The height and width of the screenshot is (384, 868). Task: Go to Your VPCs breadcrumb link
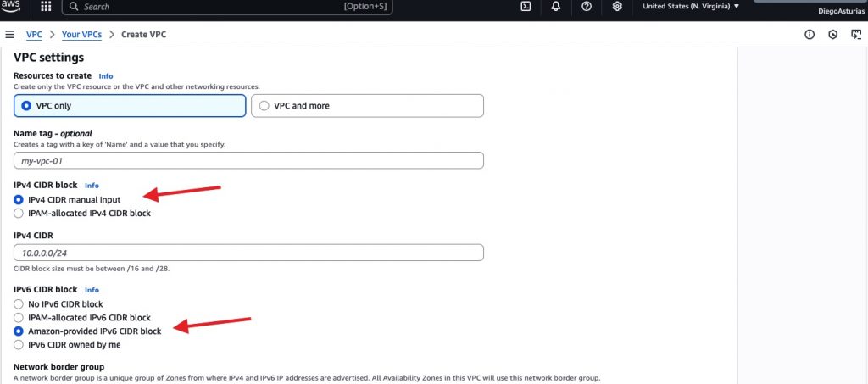(82, 34)
